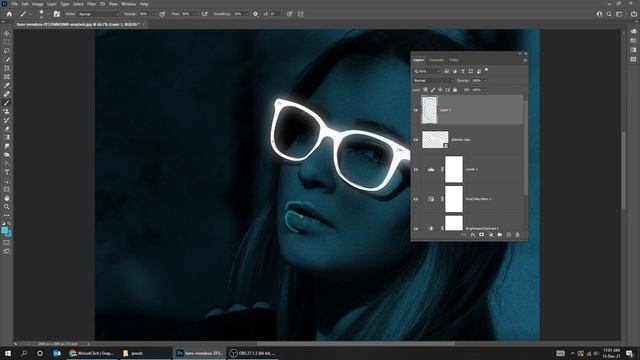Select the Frame tool
Image resolution: width=640 pixels, height=360 pixels.
coord(7,76)
